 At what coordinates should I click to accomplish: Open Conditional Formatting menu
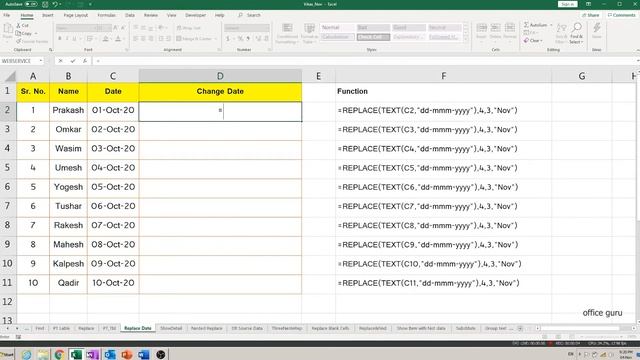pos(287,33)
